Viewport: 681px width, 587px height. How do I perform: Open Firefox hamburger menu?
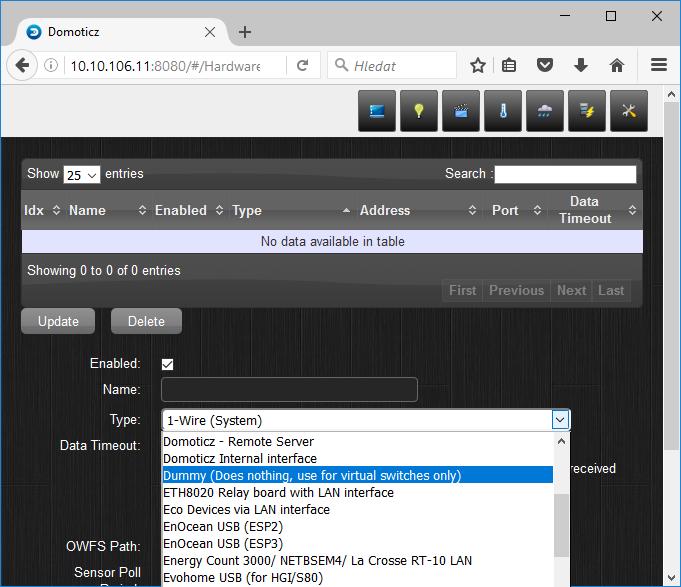(x=659, y=65)
